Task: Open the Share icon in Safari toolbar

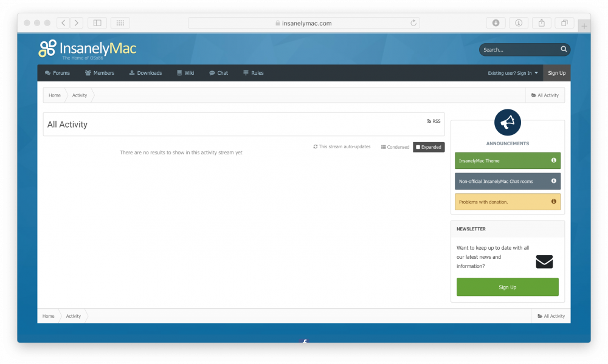Action: coord(541,23)
